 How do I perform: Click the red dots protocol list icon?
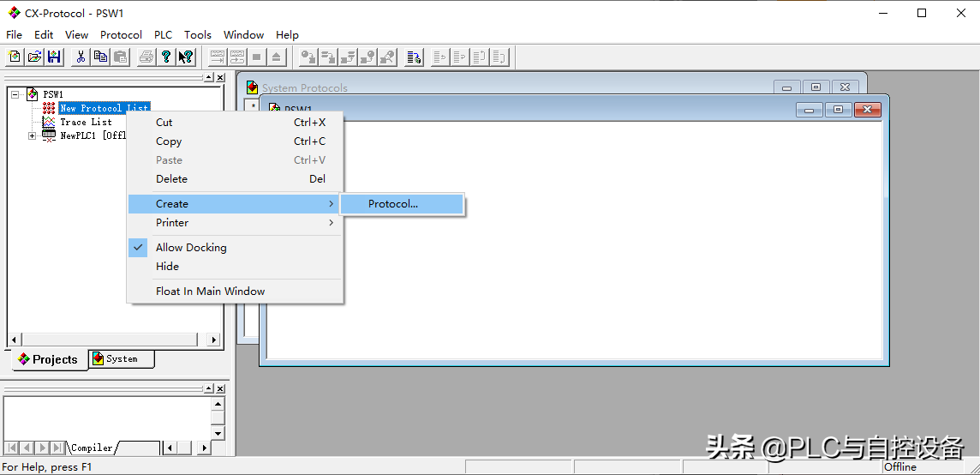[48, 108]
